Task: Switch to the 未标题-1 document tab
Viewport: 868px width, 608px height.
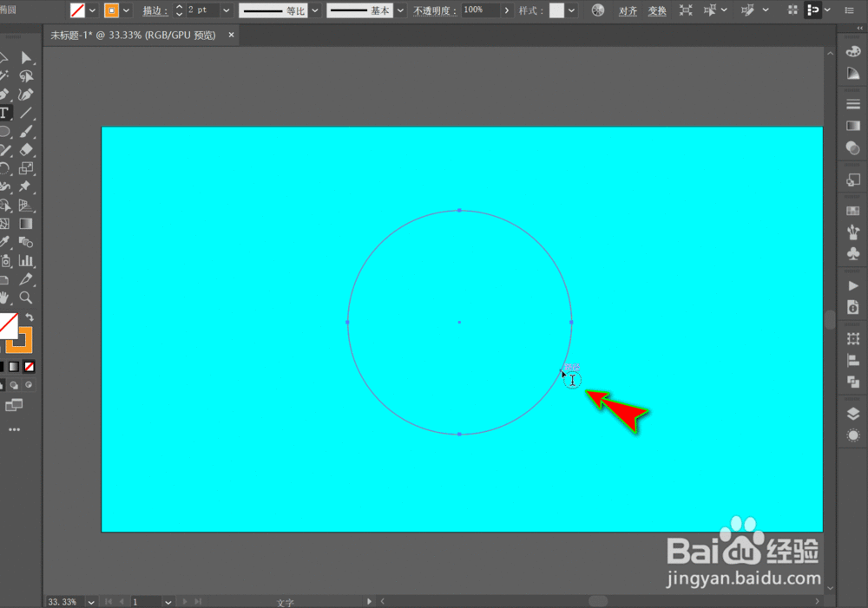Action: [x=135, y=36]
